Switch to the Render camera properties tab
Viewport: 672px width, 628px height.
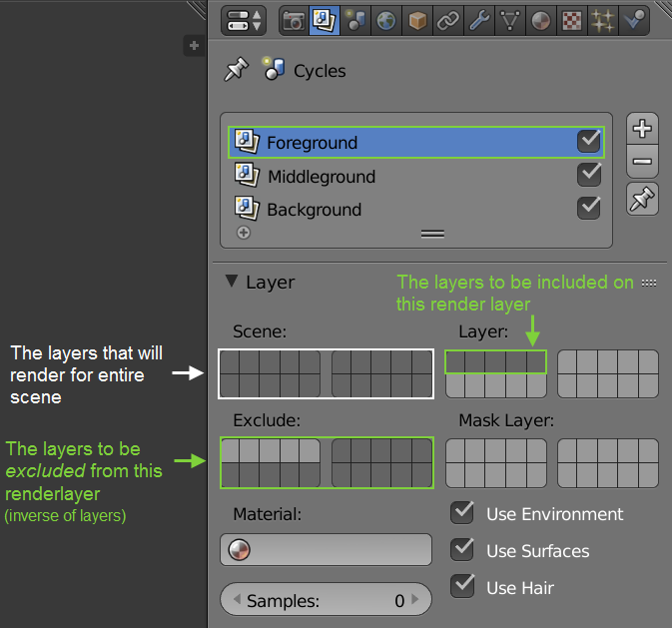tap(294, 21)
